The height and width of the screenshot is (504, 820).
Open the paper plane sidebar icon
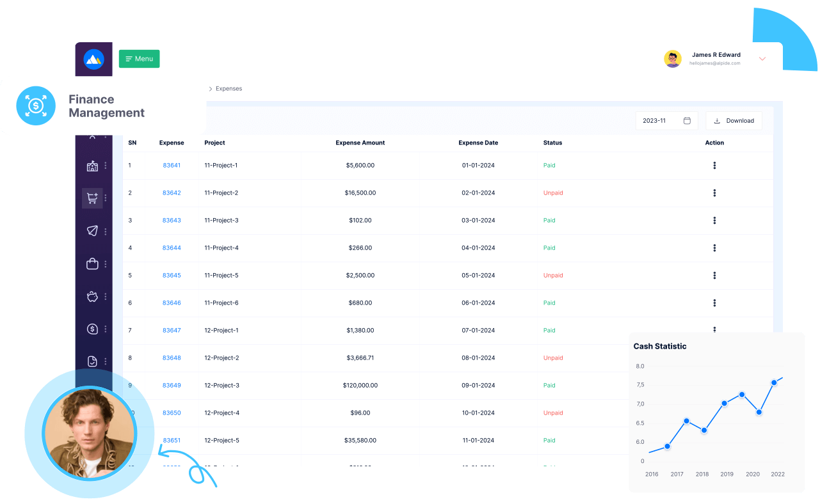click(x=92, y=231)
